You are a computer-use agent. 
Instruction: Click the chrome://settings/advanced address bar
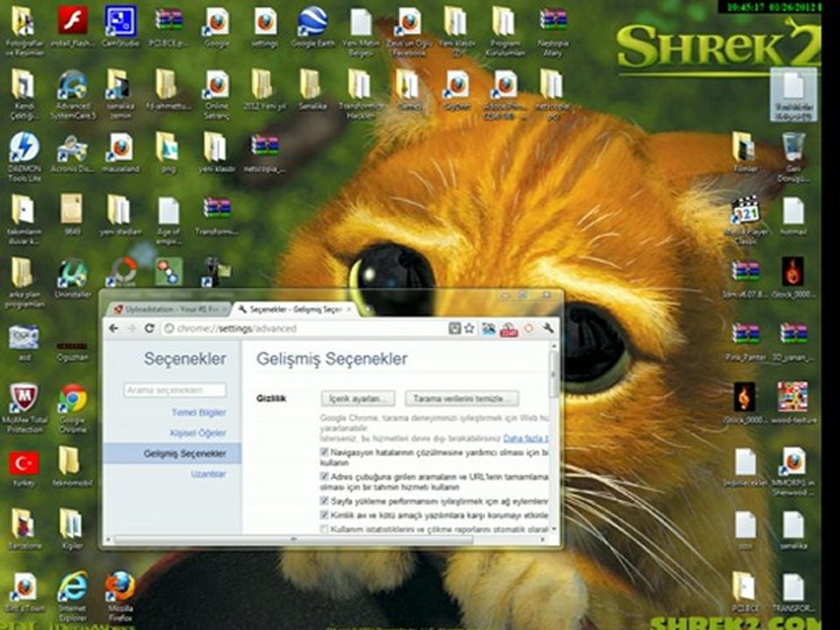click(x=305, y=328)
